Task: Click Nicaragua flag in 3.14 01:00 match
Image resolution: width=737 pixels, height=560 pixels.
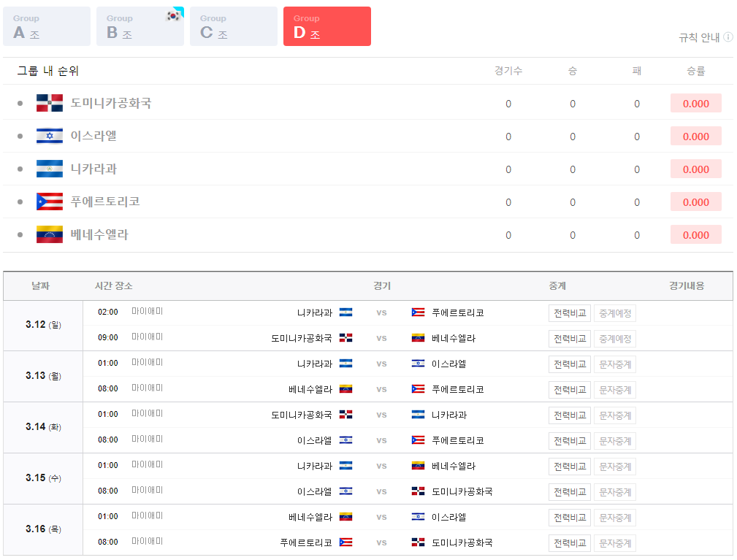Action: 418,415
